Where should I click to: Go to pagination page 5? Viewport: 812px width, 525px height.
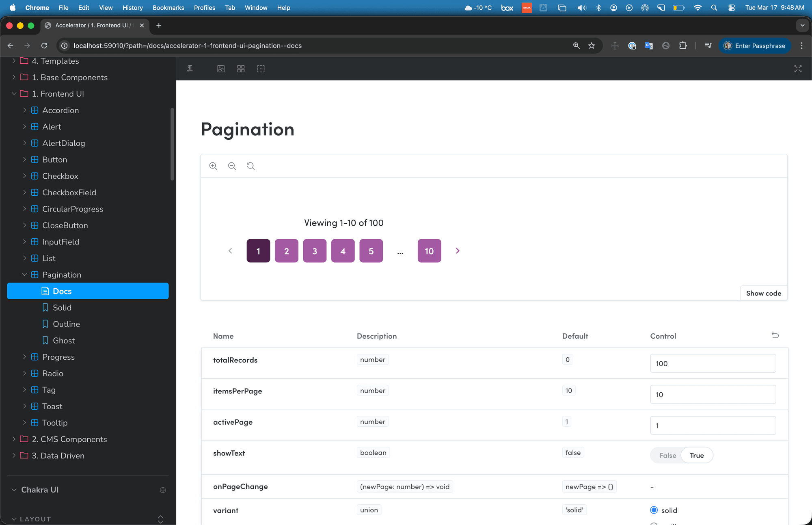(x=371, y=251)
